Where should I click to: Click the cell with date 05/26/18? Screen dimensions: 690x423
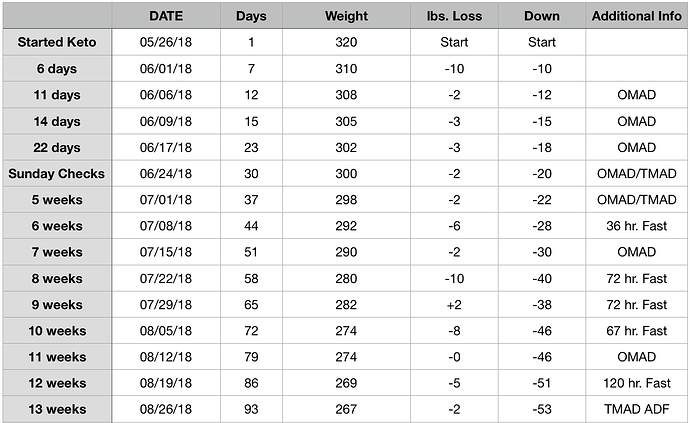pos(166,42)
